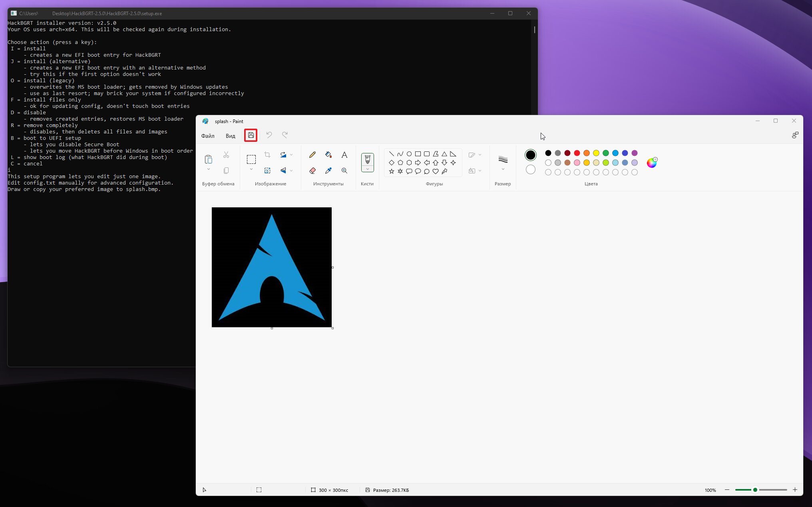The width and height of the screenshot is (812, 507).
Task: Click the Crop icon
Action: (x=267, y=155)
